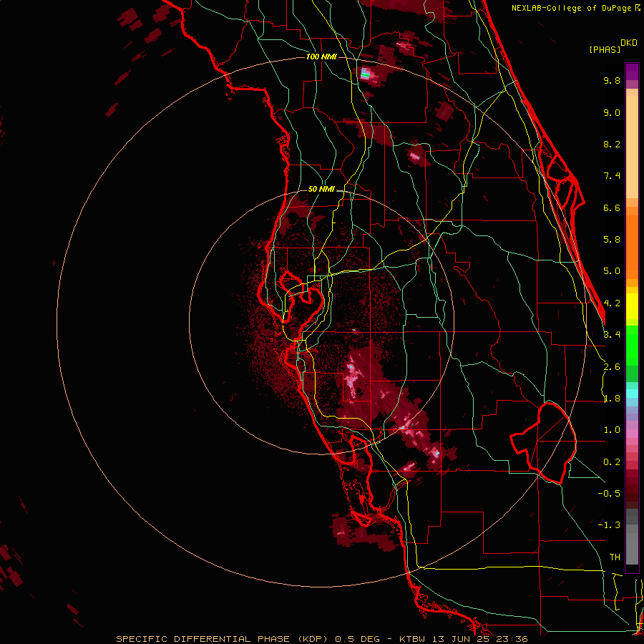This screenshot has width=644, height=644.
Task: Select the 0.2 scale value
Action: click(x=612, y=462)
